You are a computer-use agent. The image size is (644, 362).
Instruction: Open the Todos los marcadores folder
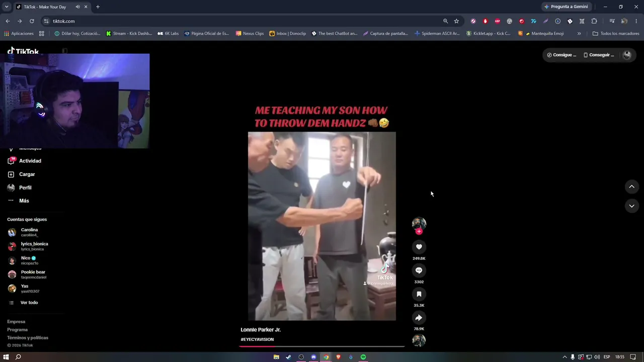pos(616,34)
